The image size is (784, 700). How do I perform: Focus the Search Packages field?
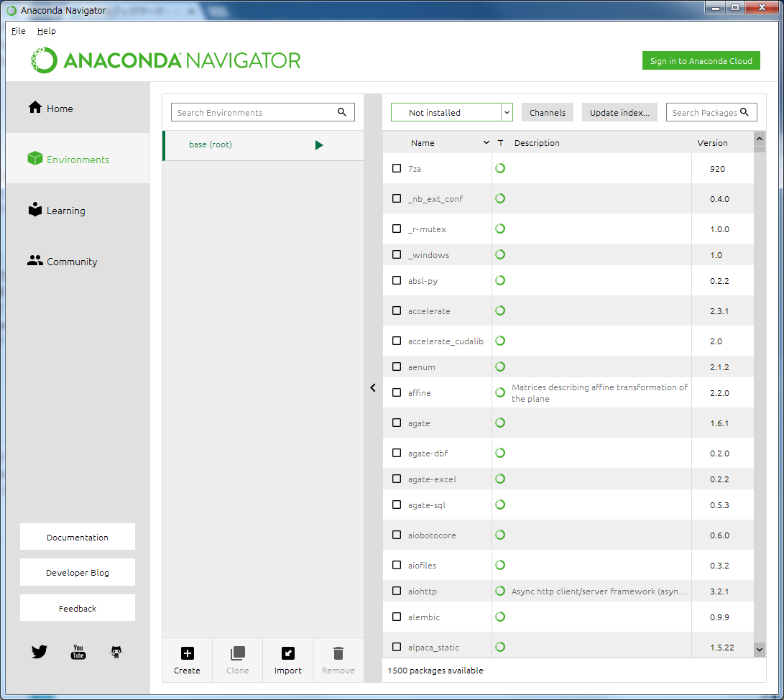(x=711, y=112)
